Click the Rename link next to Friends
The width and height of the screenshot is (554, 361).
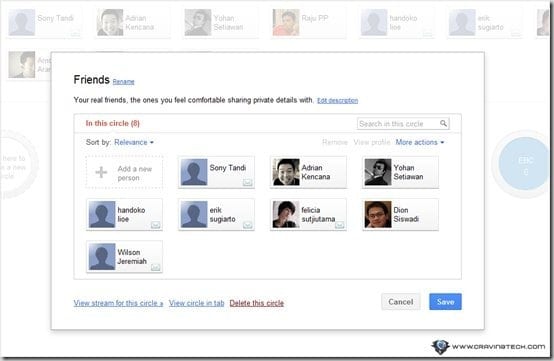(x=123, y=82)
